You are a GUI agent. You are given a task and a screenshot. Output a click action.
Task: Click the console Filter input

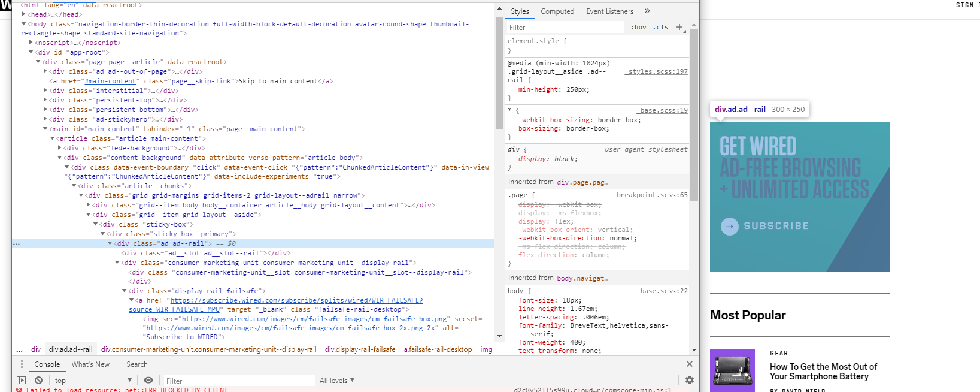point(239,381)
